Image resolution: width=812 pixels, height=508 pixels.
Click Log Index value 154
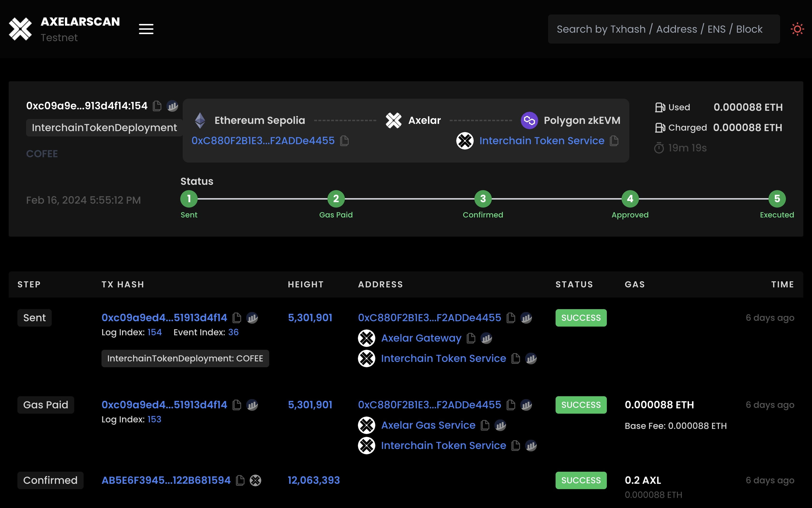pyautogui.click(x=155, y=332)
